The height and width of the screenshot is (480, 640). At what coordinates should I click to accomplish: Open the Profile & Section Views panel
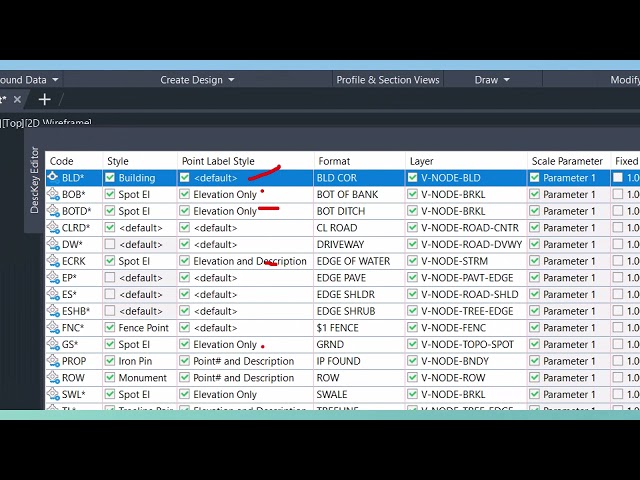tap(387, 80)
